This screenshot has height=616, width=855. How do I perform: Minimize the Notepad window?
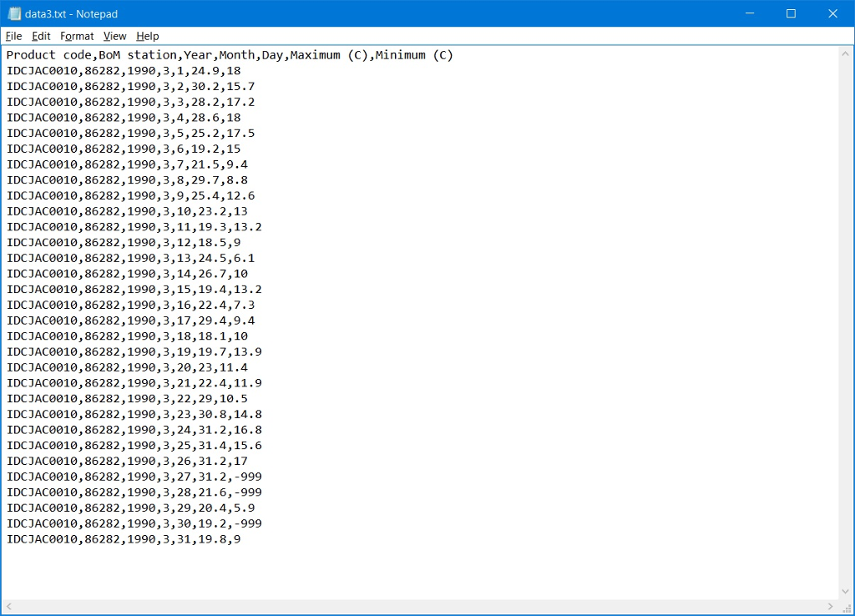coord(749,13)
